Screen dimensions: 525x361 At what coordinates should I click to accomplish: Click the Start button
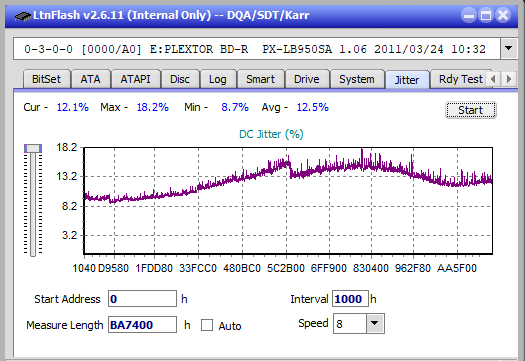pyautogui.click(x=471, y=110)
